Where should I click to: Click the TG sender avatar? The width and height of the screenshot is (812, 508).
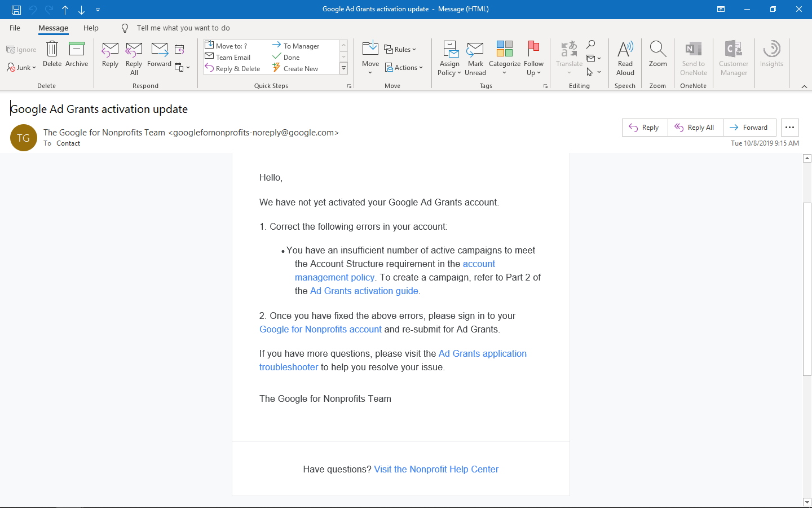coord(24,138)
